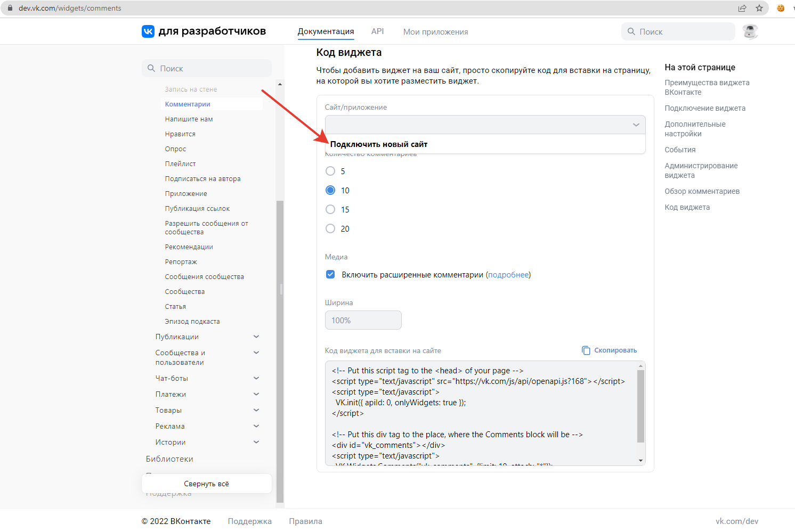Screen dimensions: 795x532
Task: Choose Подключить новый сайт option
Action: coord(485,144)
